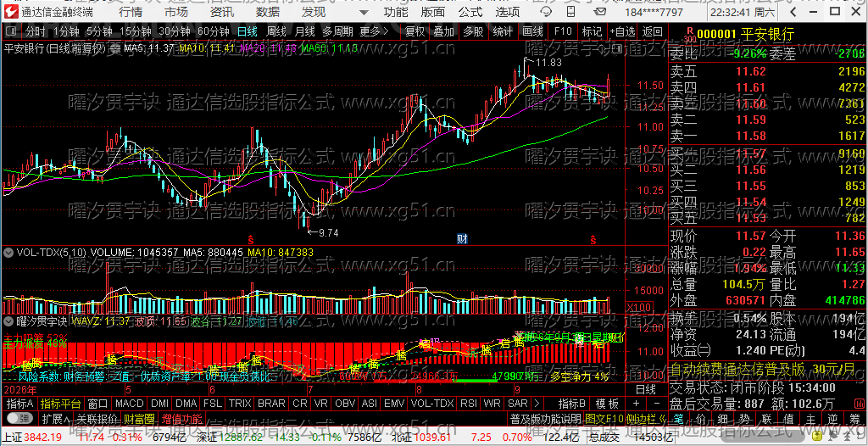Select the 月线 monthly period
Viewport: 868px width, 446px height.
[x=304, y=31]
